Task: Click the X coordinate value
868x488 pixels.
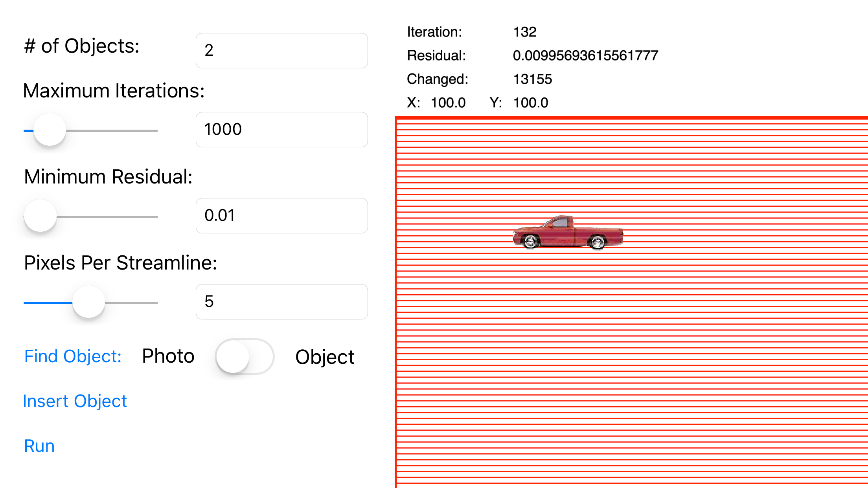Action: click(448, 103)
